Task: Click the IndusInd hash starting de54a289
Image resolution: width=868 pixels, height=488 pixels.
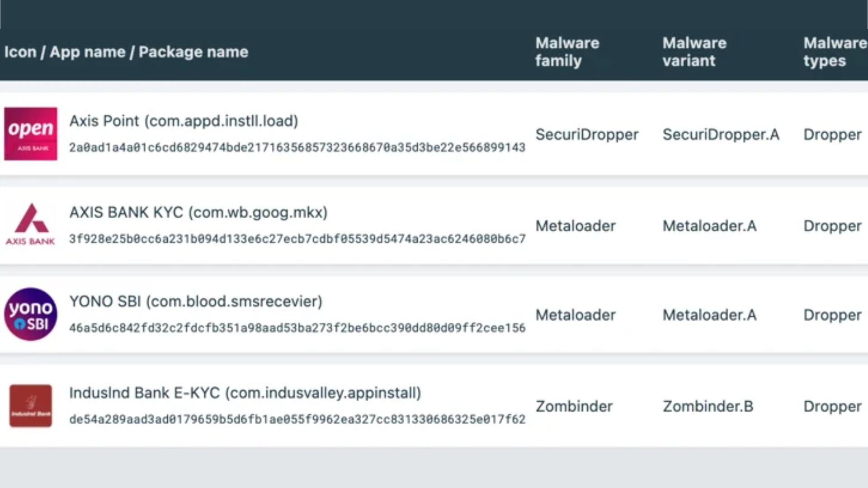Action: 297,419
